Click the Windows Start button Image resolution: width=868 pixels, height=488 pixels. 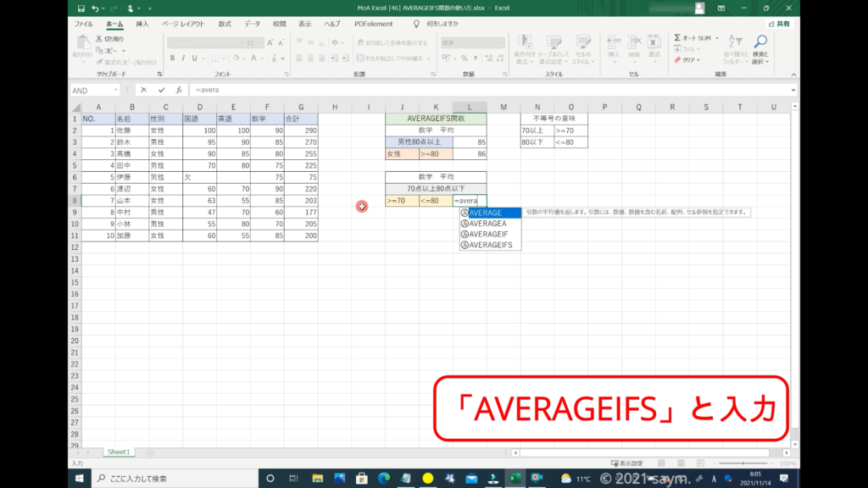81,479
